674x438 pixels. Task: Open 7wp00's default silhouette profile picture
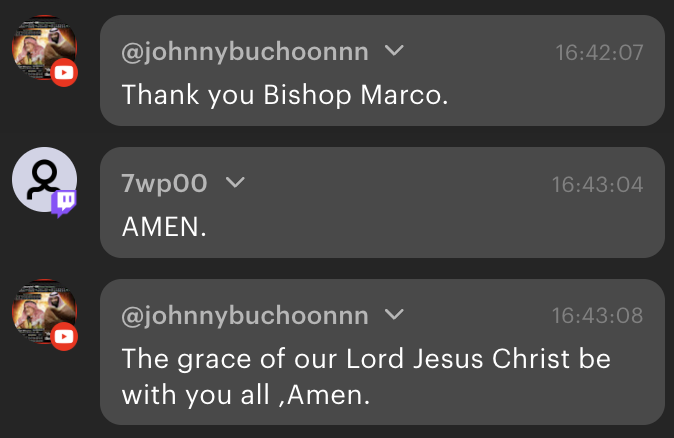pyautogui.click(x=44, y=180)
